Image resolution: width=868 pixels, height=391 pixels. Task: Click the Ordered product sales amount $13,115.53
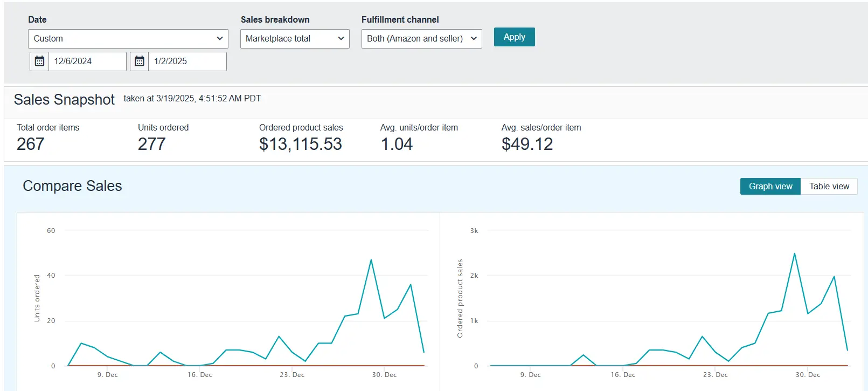[300, 145]
